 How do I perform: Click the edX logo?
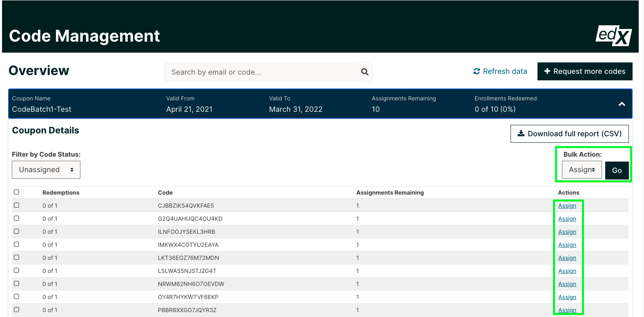pyautogui.click(x=613, y=35)
